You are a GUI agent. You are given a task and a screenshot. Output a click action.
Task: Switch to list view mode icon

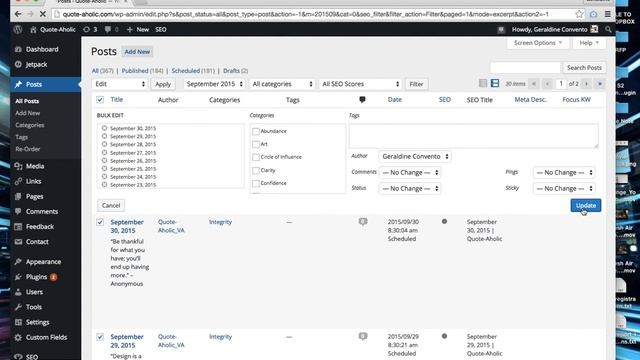click(x=483, y=83)
